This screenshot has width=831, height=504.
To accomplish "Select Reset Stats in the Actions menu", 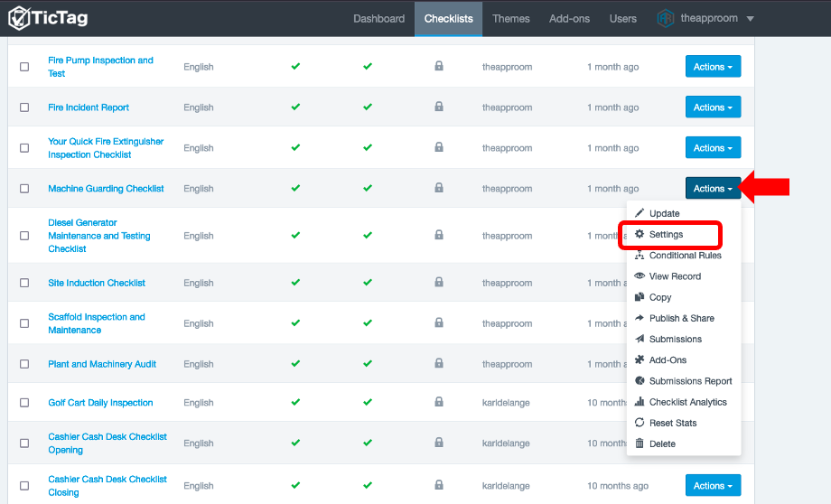I will tap(672, 423).
